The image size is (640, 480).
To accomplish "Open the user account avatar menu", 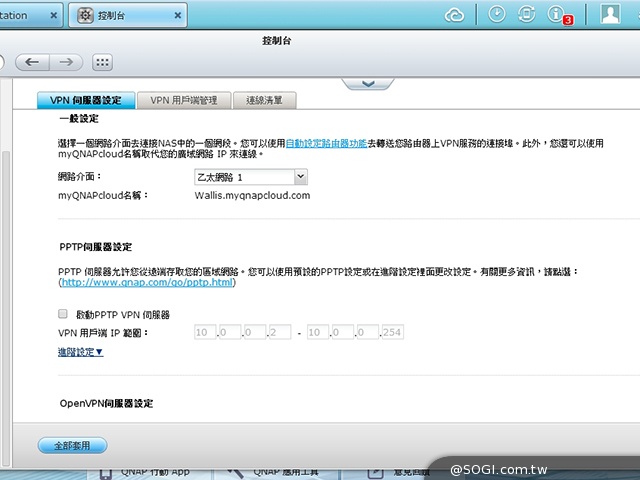I will [x=610, y=13].
